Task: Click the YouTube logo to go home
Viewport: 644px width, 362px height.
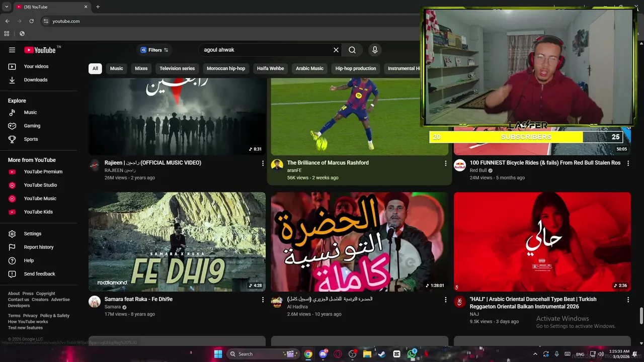Action: [x=40, y=50]
